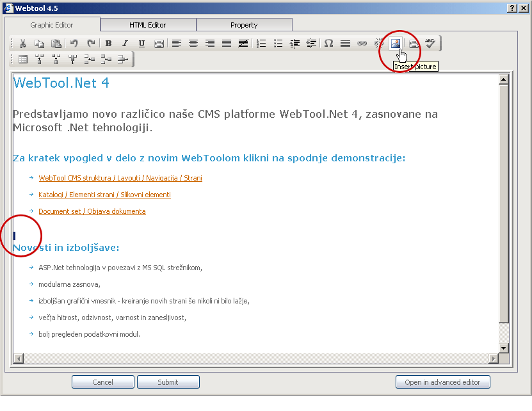Open the Document set / Objava dokumenta link
The height and width of the screenshot is (411, 532).
(92, 211)
